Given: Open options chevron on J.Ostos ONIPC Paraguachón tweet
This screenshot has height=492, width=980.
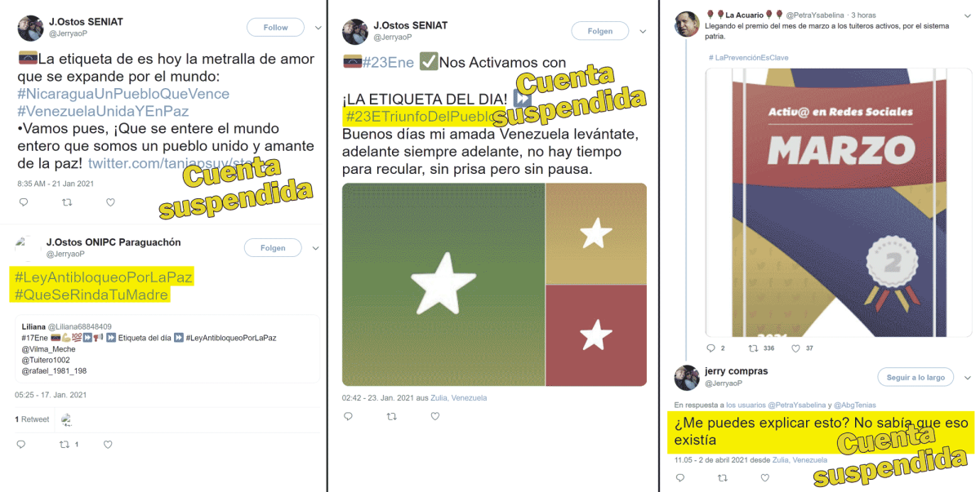Looking at the screenshot, I should 316,248.
